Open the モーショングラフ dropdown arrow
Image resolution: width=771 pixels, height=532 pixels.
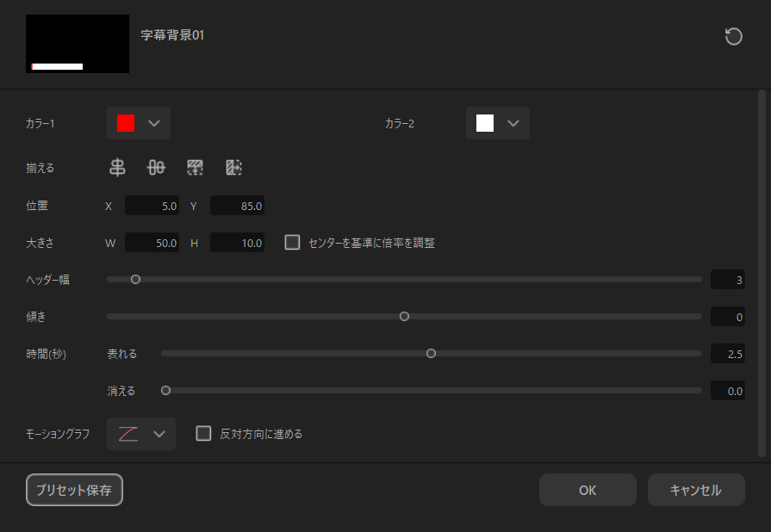pos(159,434)
